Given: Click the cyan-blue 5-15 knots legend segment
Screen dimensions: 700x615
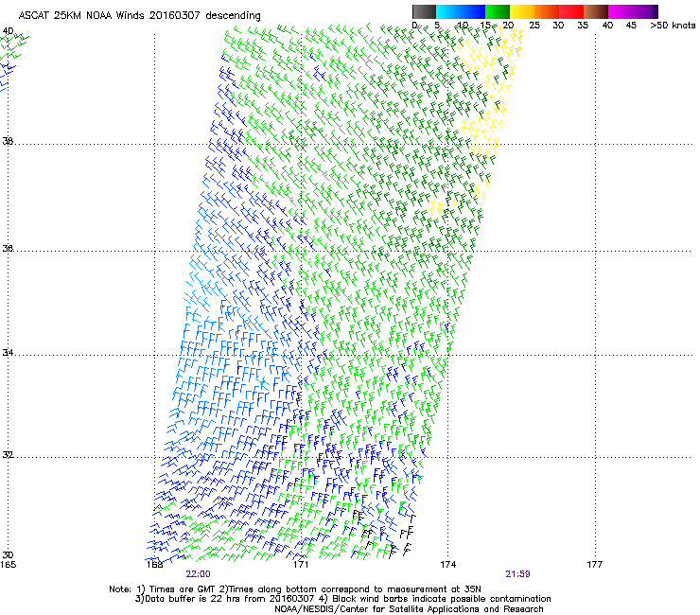Looking at the screenshot, I should pyautogui.click(x=461, y=11).
